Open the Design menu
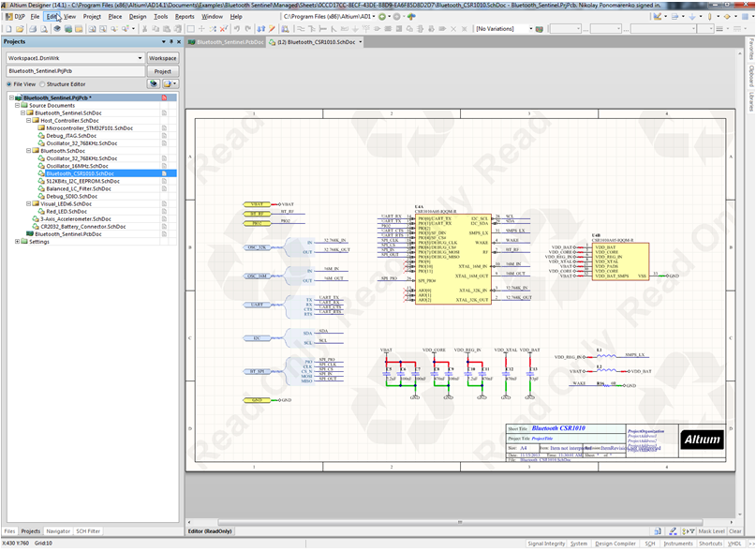This screenshot has height=552, width=756. click(x=138, y=17)
